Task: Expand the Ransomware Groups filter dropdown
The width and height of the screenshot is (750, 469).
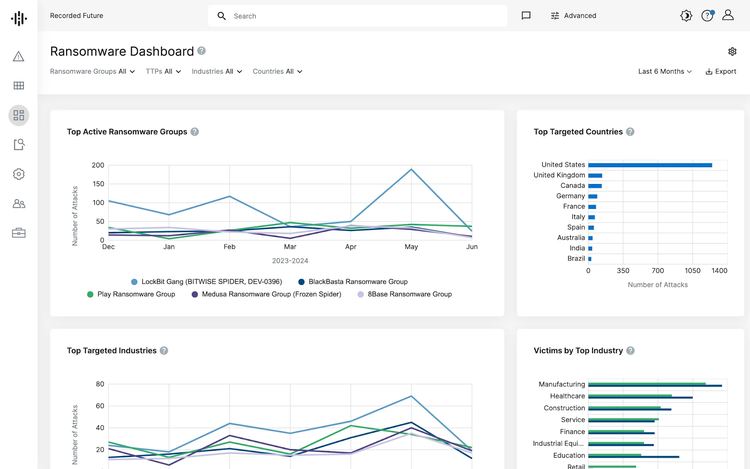Action: [93, 71]
